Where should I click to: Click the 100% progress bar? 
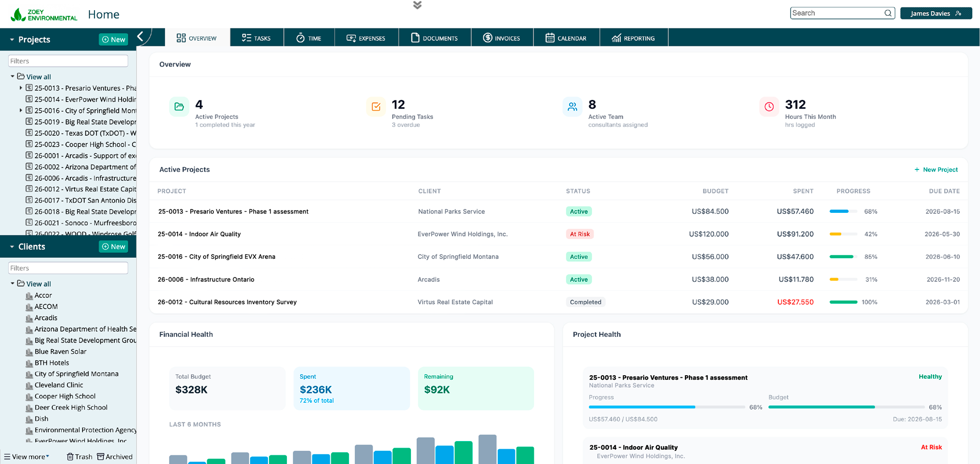844,302
